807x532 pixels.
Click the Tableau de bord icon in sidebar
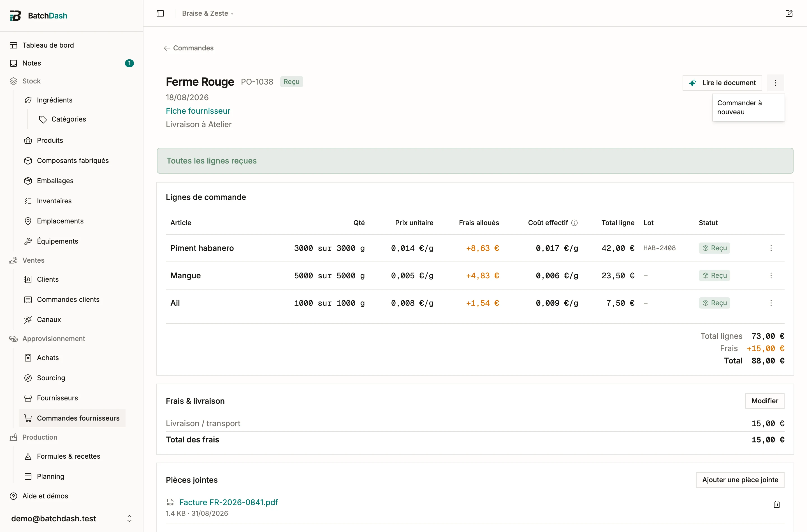[13, 45]
